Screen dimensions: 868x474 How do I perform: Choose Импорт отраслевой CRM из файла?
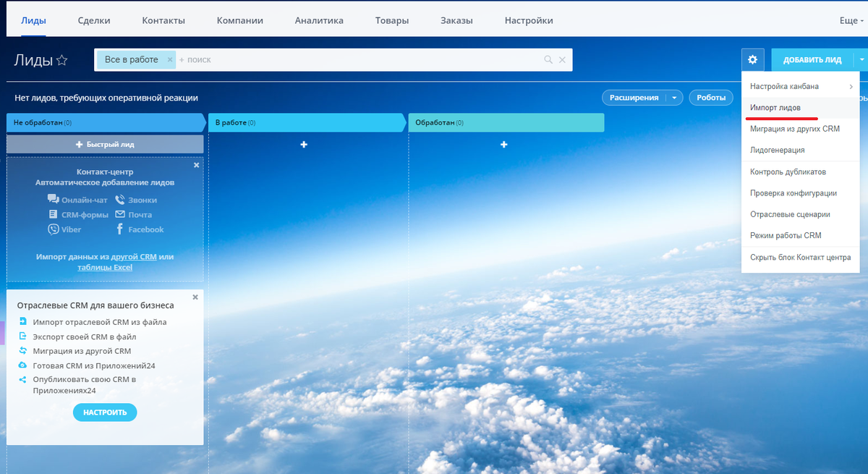tap(100, 322)
